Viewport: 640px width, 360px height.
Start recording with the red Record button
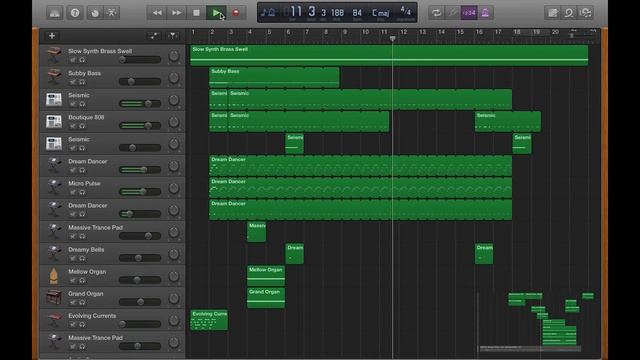tap(236, 13)
